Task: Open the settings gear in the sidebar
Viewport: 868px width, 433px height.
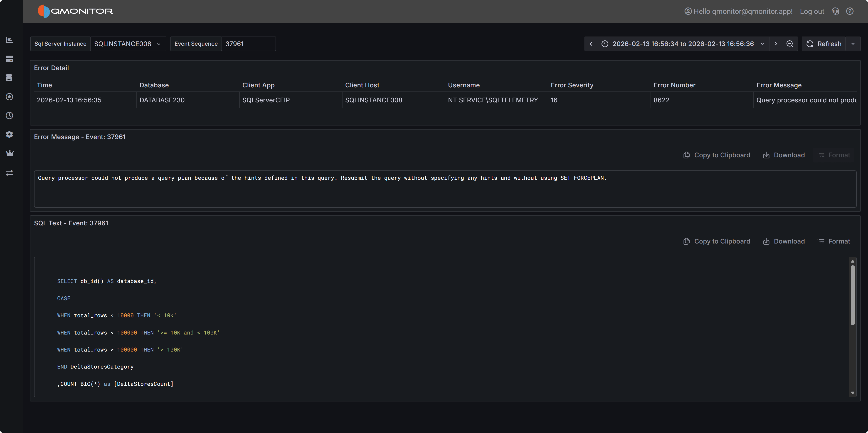Action: click(10, 134)
